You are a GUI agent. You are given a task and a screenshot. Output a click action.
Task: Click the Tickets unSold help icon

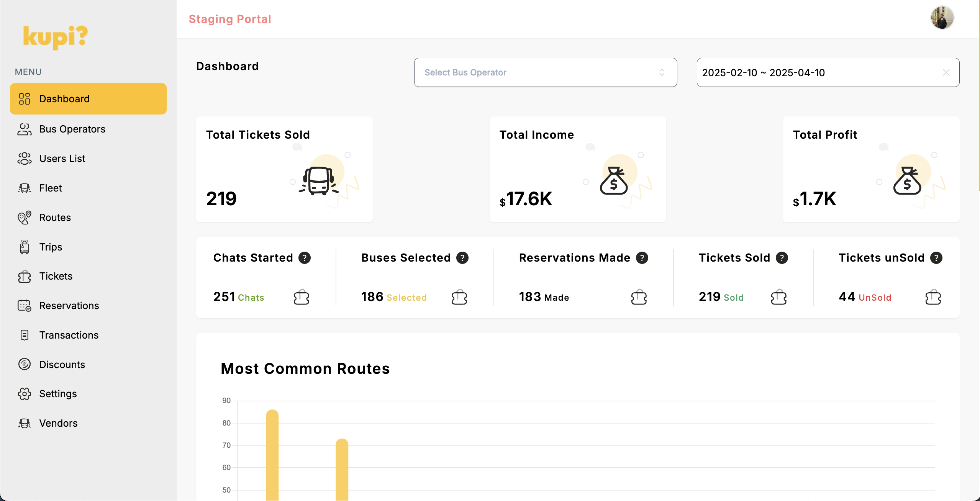(936, 258)
